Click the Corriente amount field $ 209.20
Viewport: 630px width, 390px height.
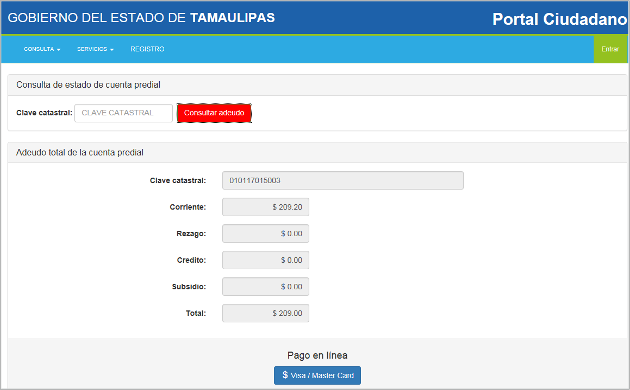pyautogui.click(x=265, y=207)
